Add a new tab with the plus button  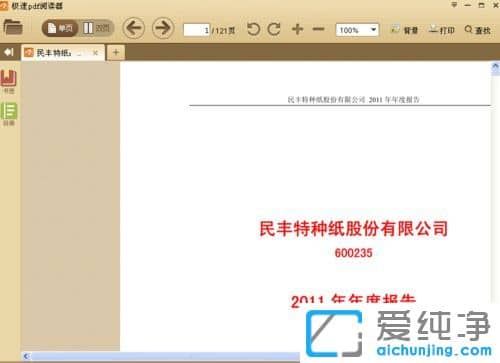pyautogui.click(x=116, y=52)
